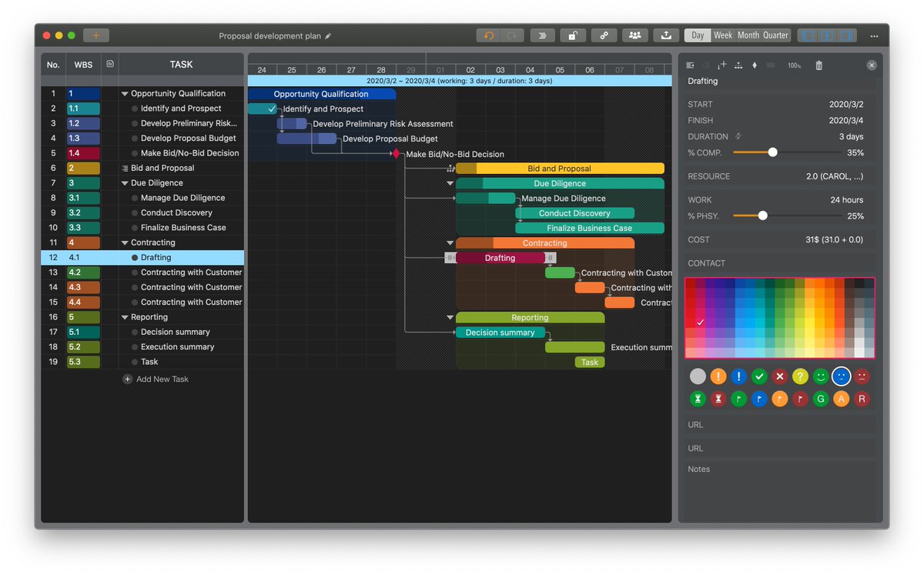This screenshot has height=575, width=924.
Task: Toggle the padlock lock button
Action: [573, 35]
